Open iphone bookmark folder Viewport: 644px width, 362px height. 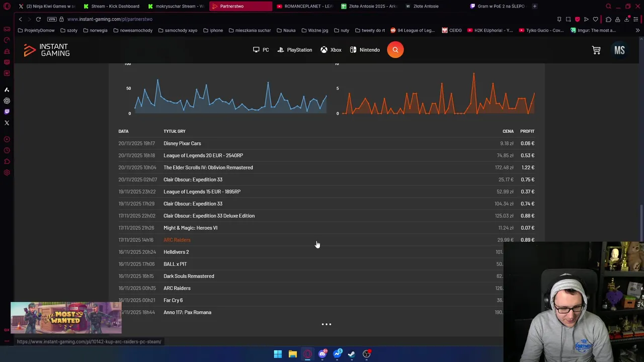(213, 30)
